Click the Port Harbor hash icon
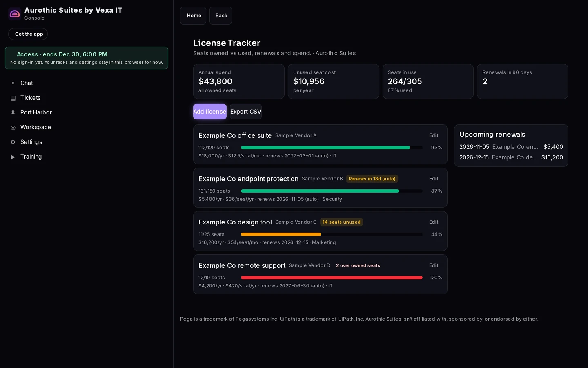Viewport: 588px width, 368px height. (13, 112)
